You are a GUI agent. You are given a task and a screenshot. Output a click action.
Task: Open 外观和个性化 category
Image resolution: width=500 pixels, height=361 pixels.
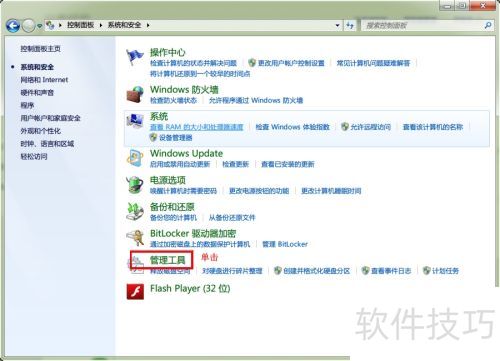click(41, 131)
